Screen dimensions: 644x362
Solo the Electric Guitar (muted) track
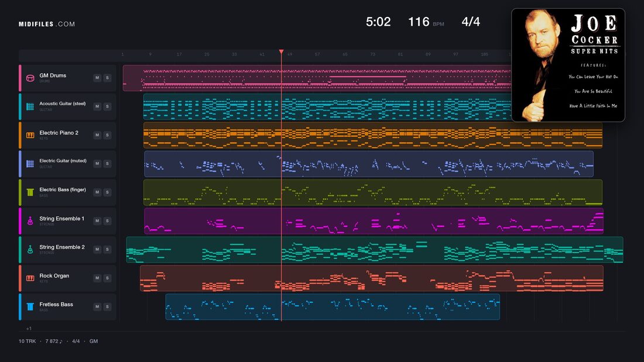107,163
